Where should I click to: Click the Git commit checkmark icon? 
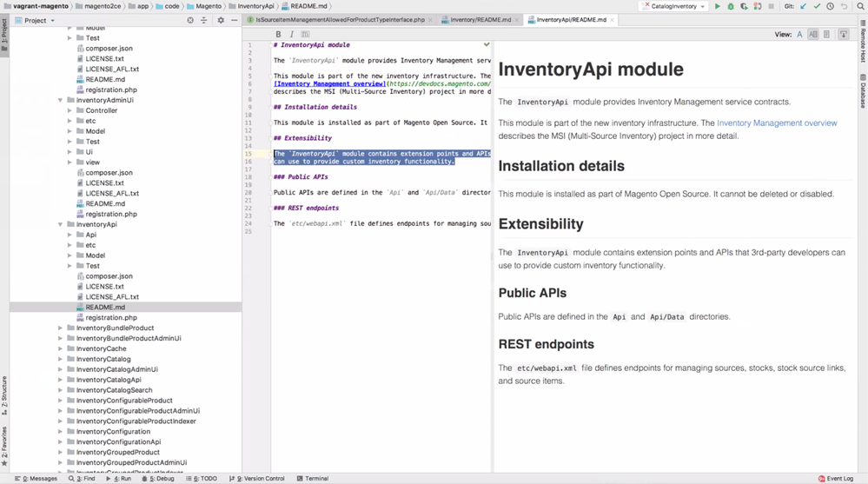coord(817,6)
